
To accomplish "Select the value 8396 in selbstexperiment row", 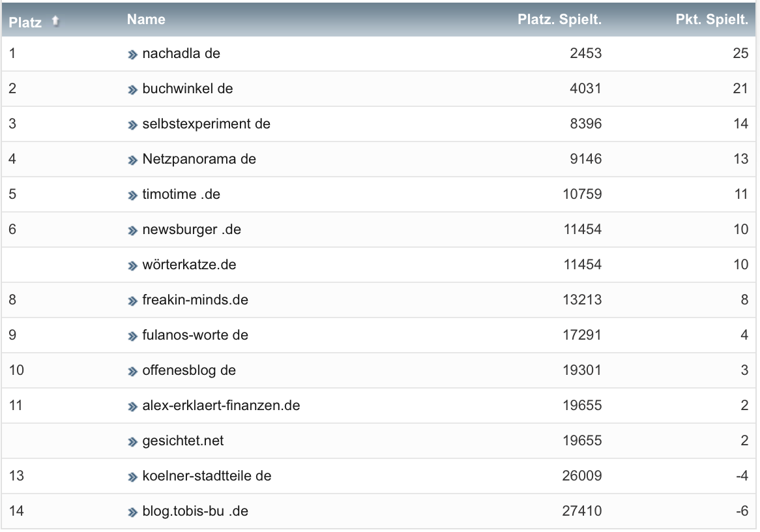I will pos(585,124).
